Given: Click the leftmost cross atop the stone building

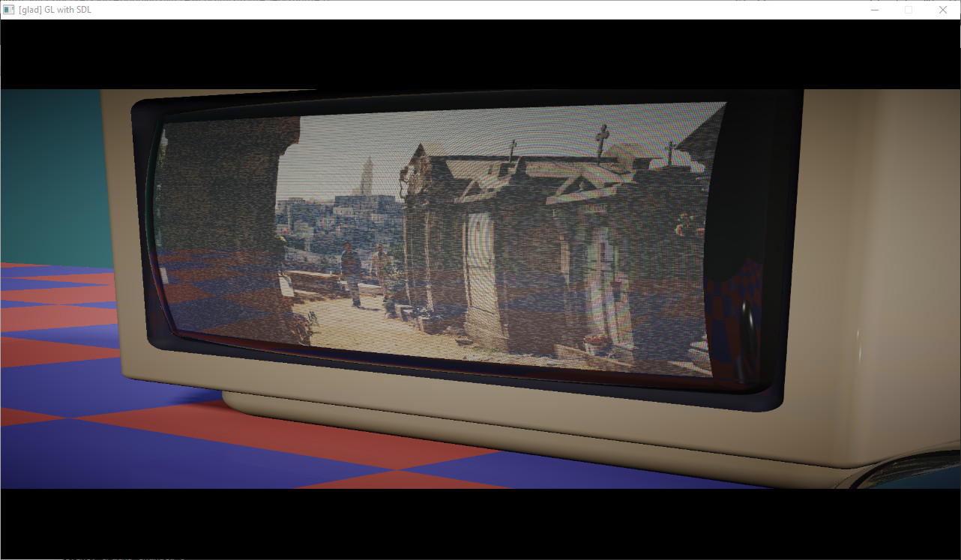Looking at the screenshot, I should [513, 149].
